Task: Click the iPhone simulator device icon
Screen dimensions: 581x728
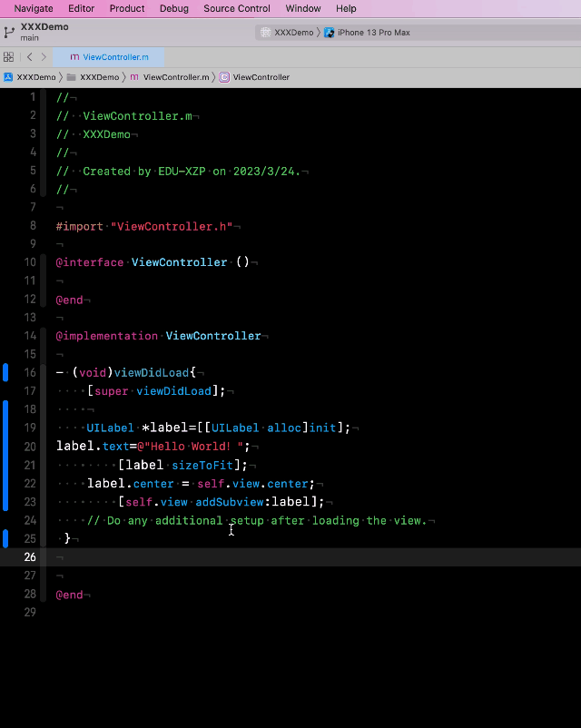Action: coord(330,33)
